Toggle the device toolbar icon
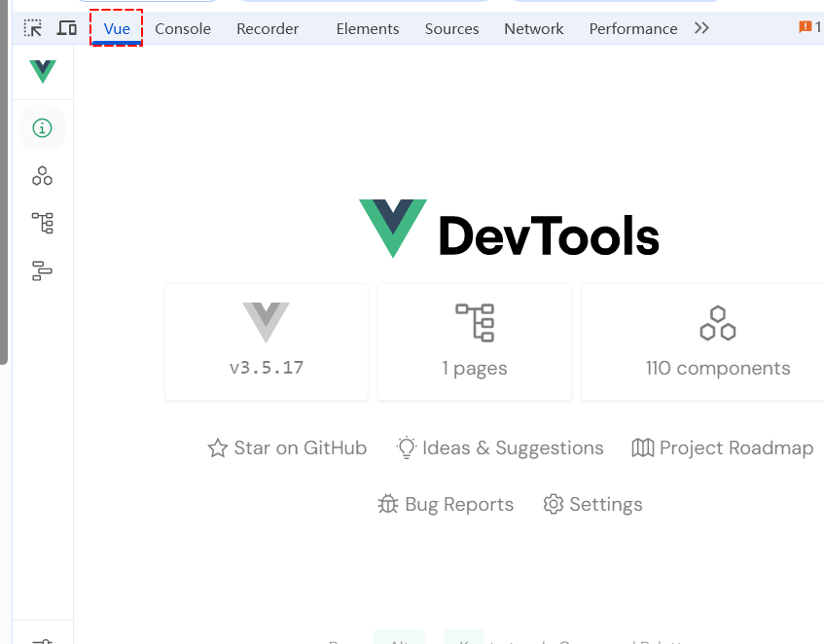 point(67,28)
